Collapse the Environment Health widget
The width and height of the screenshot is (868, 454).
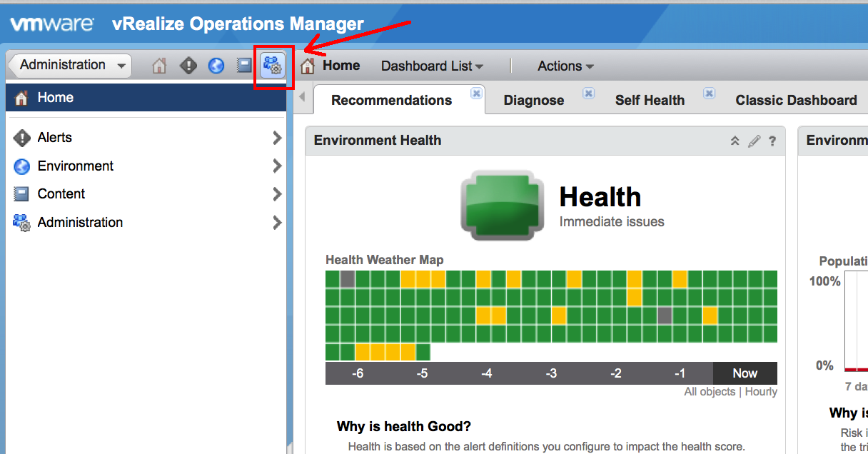coord(735,141)
